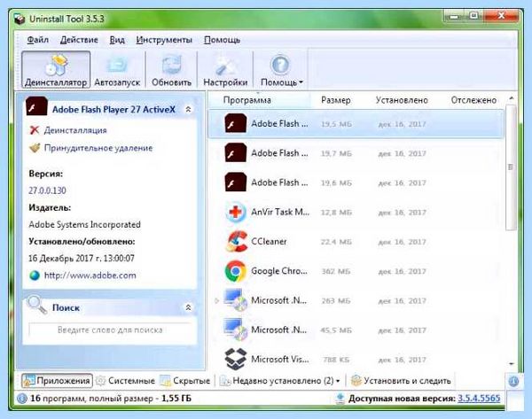The height and width of the screenshot is (419, 532).
Task: Switch to the Приложения tab
Action: coord(57,381)
